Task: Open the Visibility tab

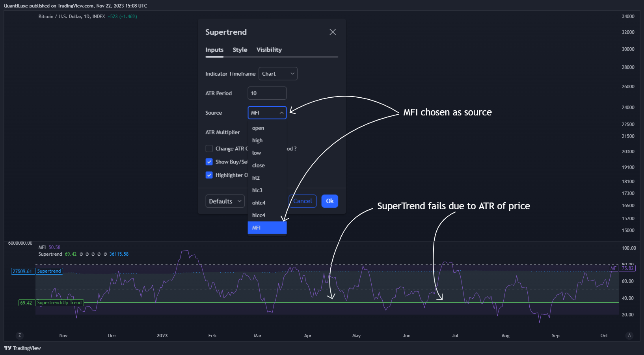Action: (269, 50)
